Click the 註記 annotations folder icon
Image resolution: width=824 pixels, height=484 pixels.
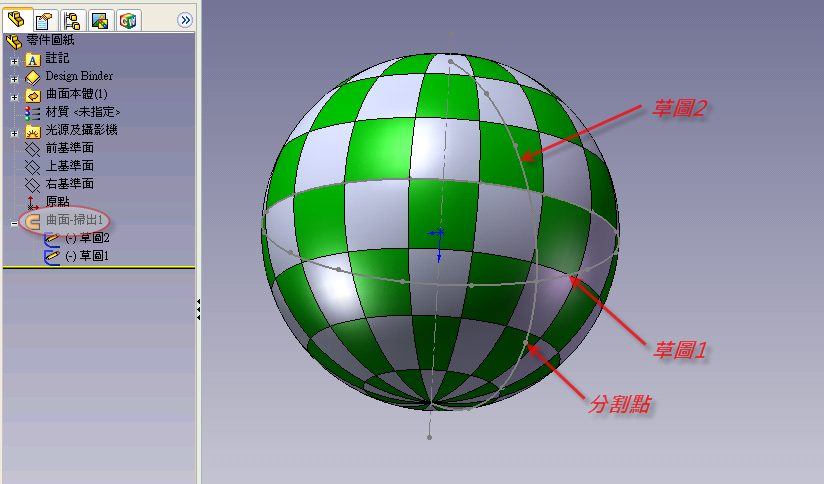tap(33, 60)
